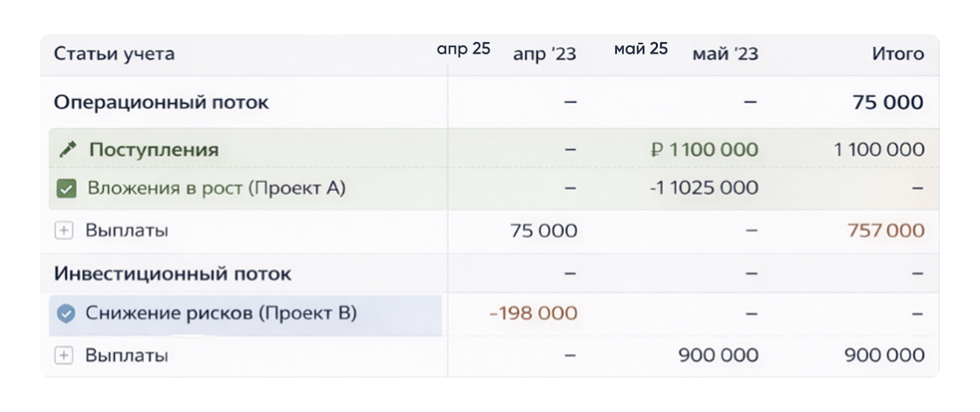Click the "апр '23" column header
980x412 pixels.
545,54
